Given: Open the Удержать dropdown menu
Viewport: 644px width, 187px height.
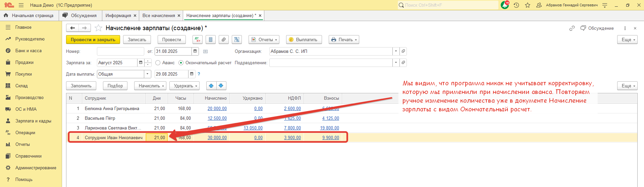Looking at the screenshot, I should pos(184,86).
